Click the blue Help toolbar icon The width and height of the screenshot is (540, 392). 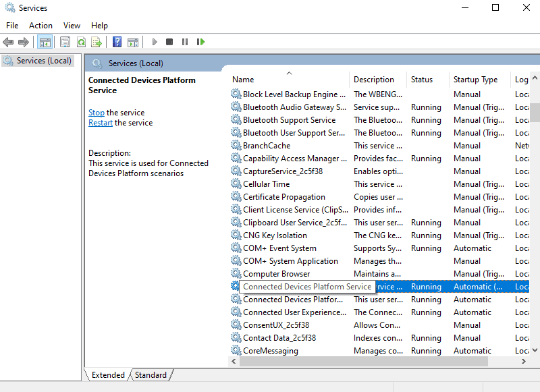pos(117,42)
